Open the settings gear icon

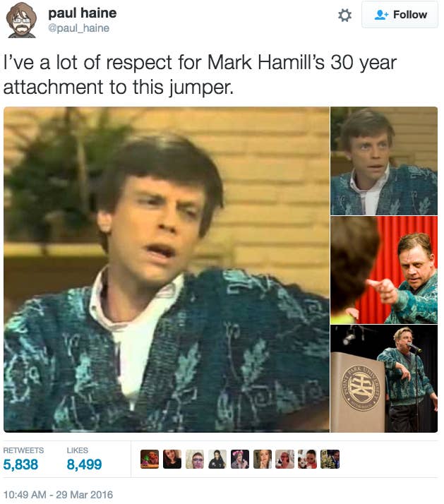pos(344,15)
